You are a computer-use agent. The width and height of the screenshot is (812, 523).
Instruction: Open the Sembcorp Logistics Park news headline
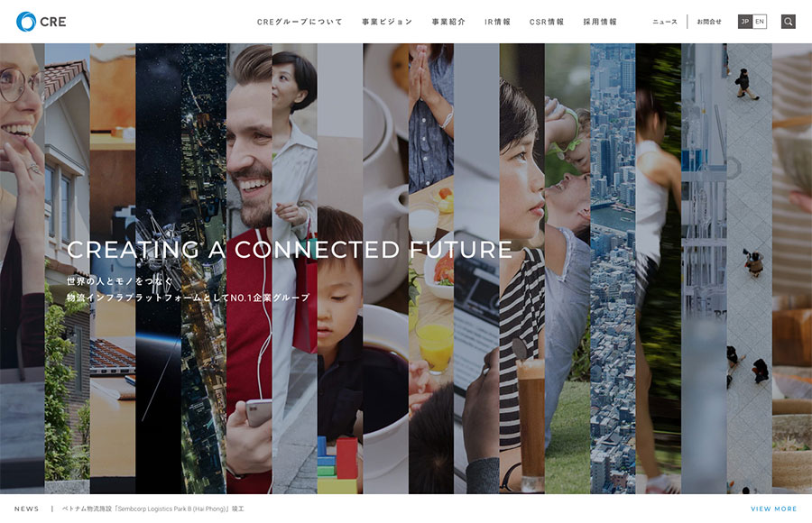[x=152, y=509]
